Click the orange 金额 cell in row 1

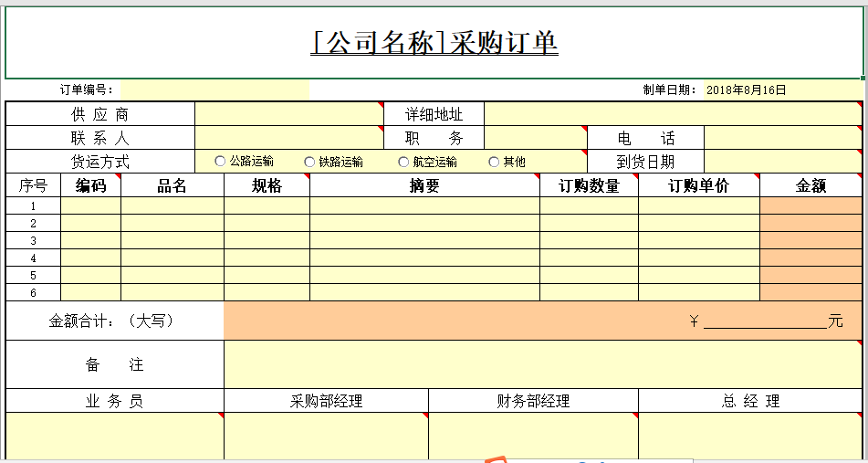point(810,205)
